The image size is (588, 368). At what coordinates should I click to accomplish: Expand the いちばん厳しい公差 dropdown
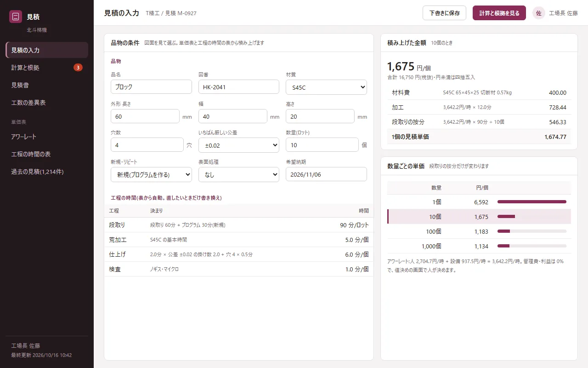(x=239, y=145)
